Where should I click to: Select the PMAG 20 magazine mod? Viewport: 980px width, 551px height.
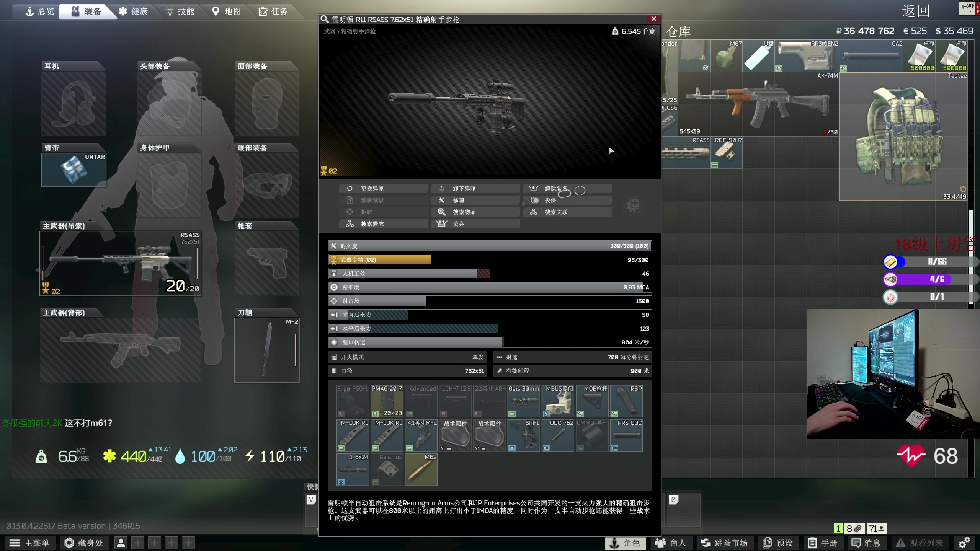click(x=387, y=401)
